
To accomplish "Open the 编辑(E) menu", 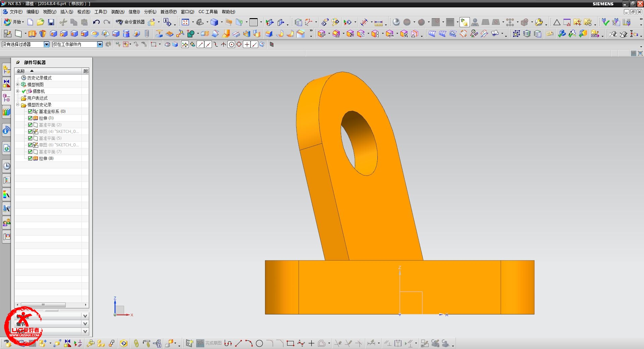I will click(33, 12).
